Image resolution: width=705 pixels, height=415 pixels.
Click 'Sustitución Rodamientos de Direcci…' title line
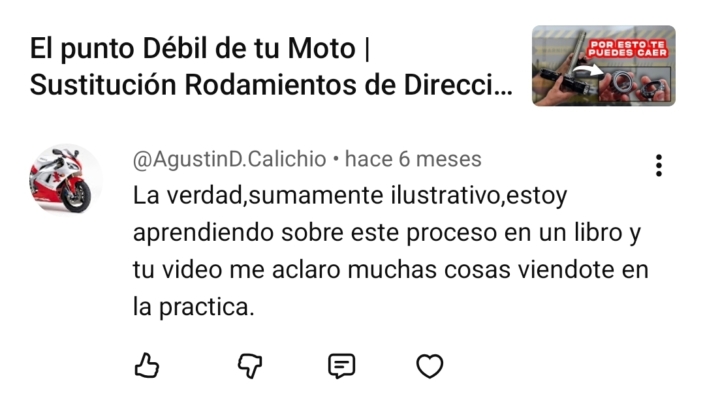tap(271, 85)
